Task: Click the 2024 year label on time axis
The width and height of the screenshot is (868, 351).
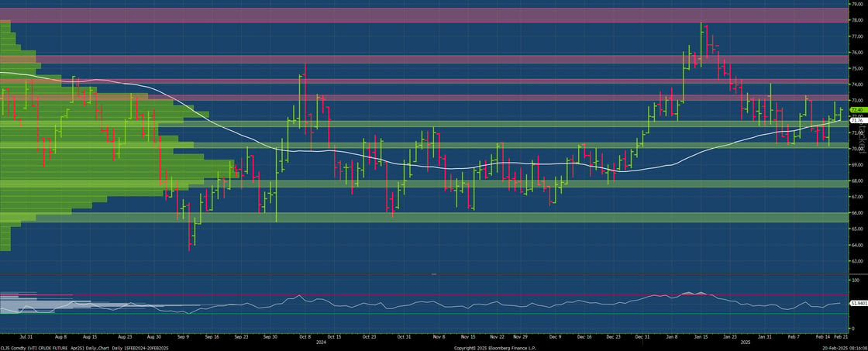Action: point(320,342)
